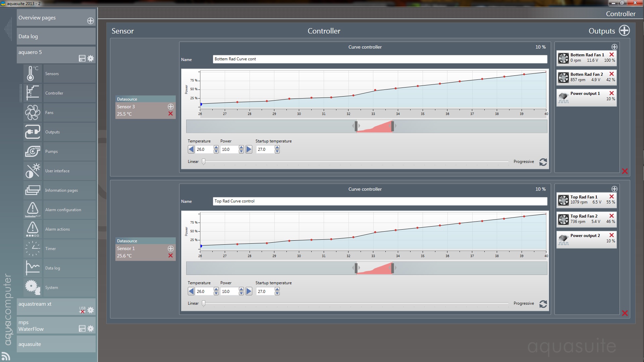Remove Bottem Rad Fan 1 output
This screenshot has height=362, width=644.
pos(611,55)
